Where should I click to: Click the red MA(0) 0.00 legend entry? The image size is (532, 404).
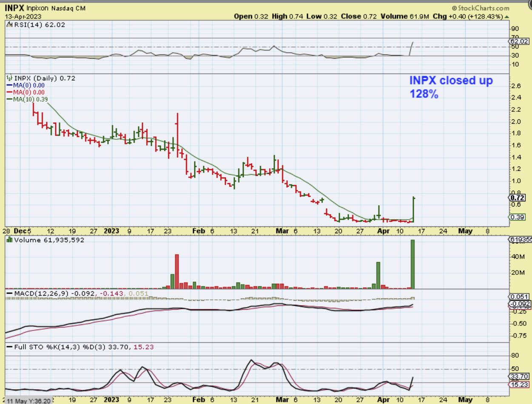click(26, 92)
